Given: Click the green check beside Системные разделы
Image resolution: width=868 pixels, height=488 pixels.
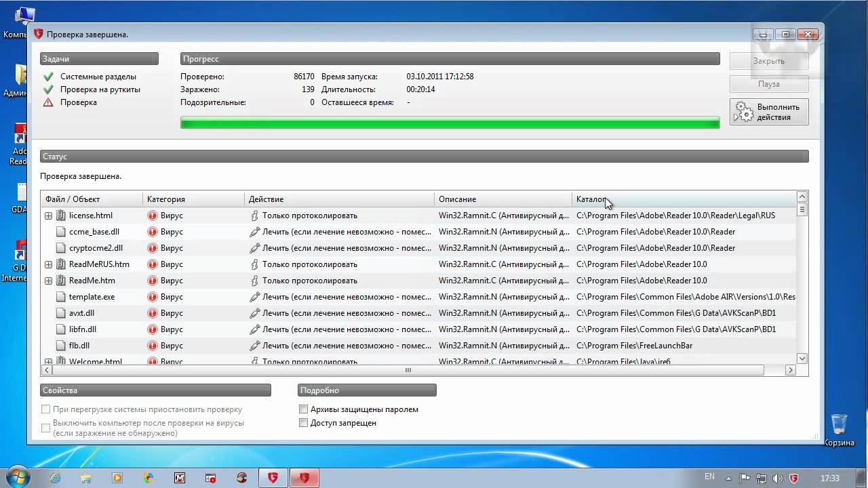Looking at the screenshot, I should pos(48,77).
